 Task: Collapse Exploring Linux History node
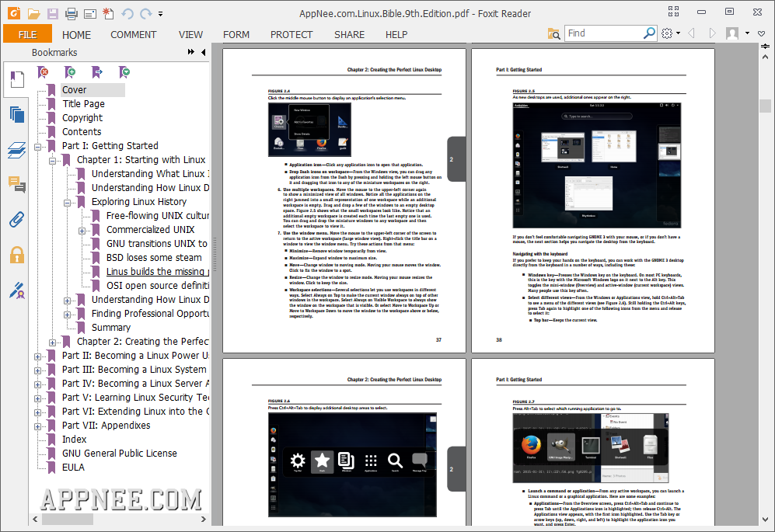(67, 203)
